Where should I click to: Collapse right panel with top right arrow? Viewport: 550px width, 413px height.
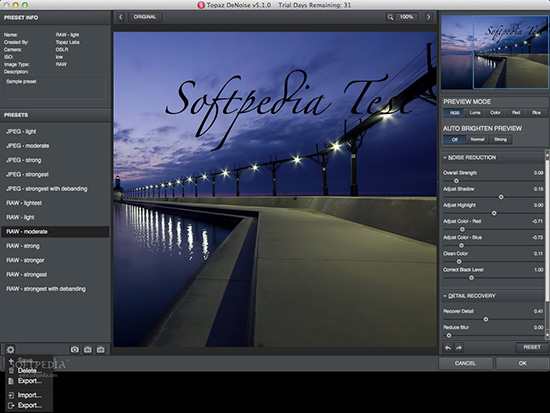pos(429,17)
